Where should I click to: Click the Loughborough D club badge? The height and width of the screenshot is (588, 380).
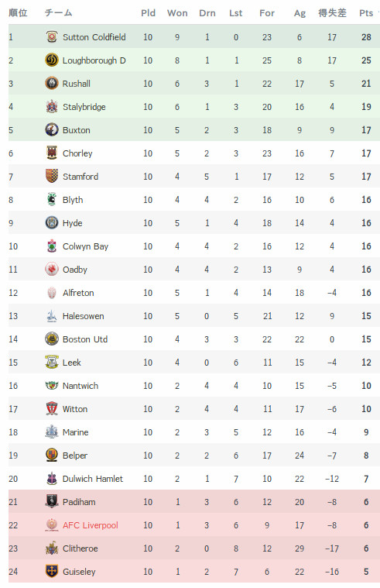tap(52, 60)
